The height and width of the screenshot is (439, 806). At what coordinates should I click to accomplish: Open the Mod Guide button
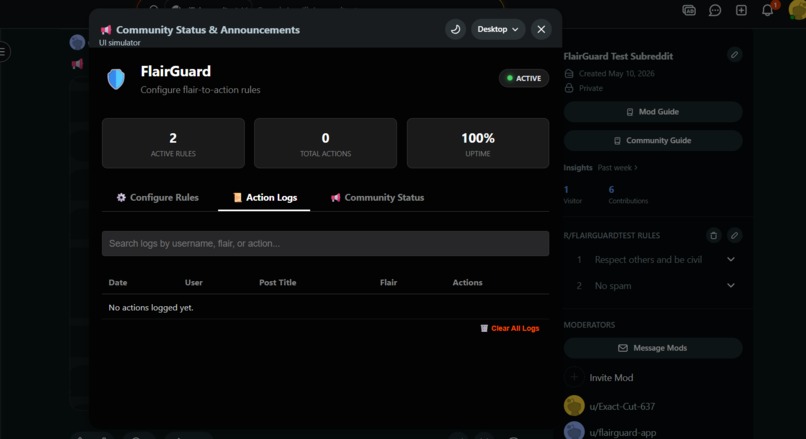pyautogui.click(x=653, y=112)
